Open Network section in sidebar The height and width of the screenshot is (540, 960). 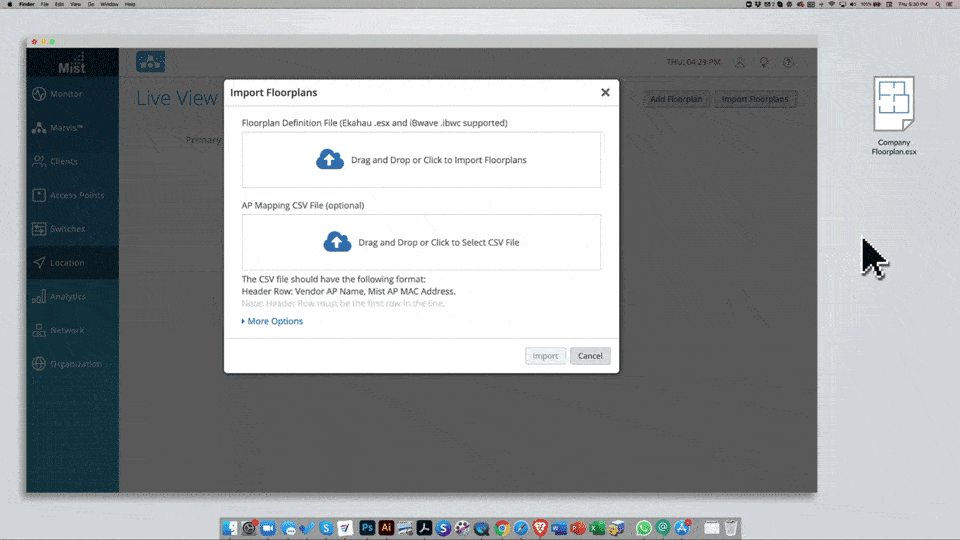67,331
